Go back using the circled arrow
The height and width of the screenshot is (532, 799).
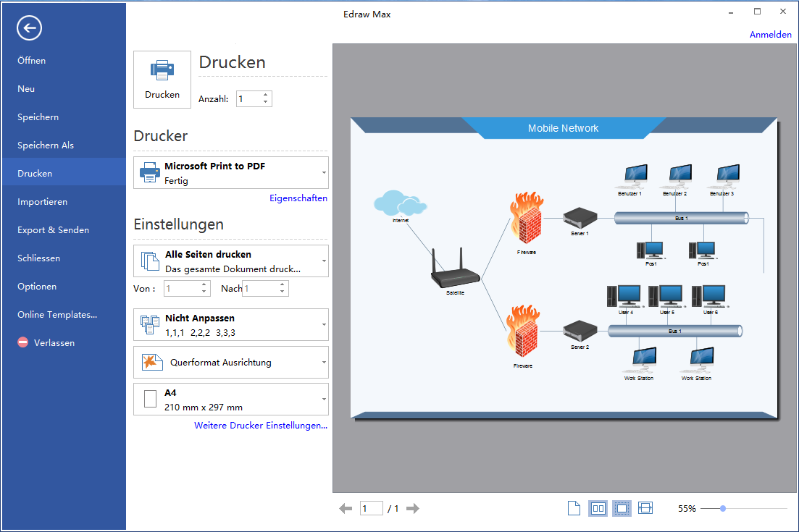[29, 28]
